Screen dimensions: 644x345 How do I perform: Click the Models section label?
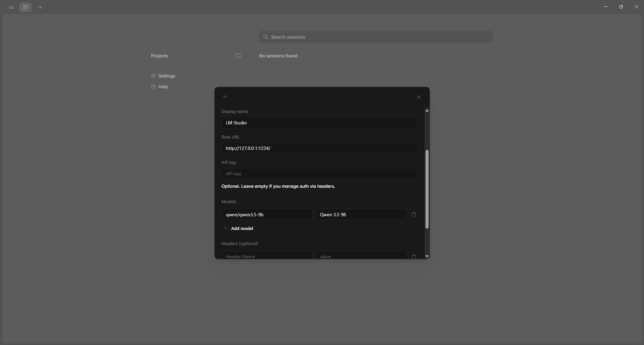click(x=229, y=202)
